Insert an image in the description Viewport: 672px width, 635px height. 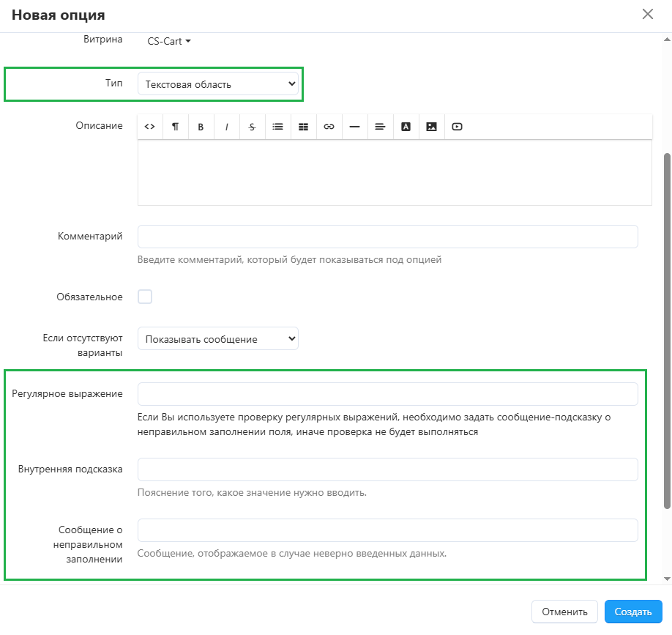tap(431, 127)
